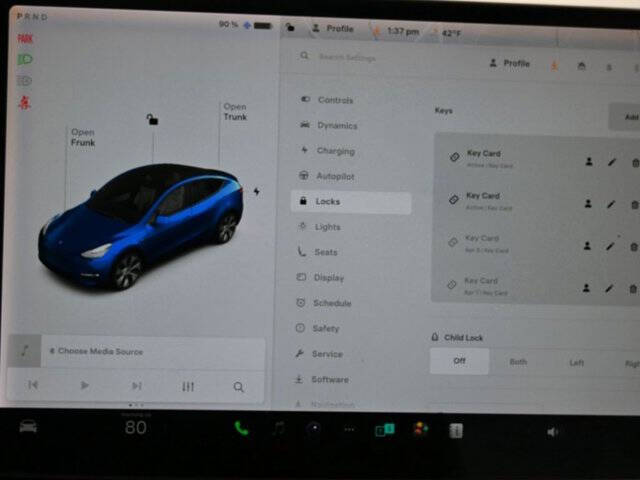Tap the headlights indicator icon
Image resolution: width=640 pixels, height=480 pixels.
click(x=25, y=60)
